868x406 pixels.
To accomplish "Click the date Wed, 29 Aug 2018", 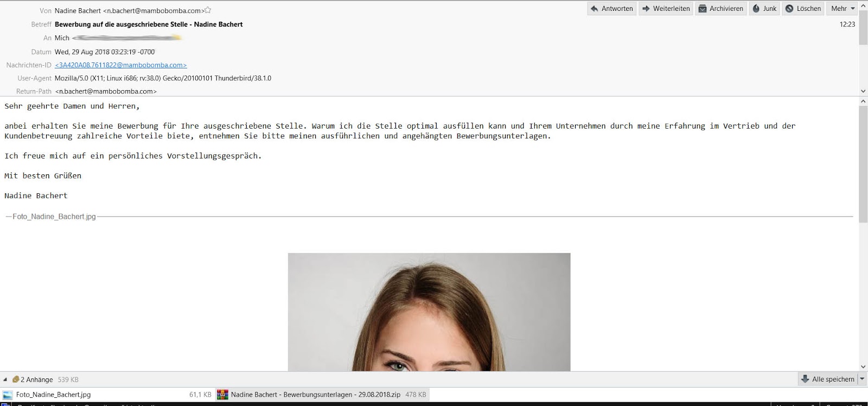I will point(105,52).
